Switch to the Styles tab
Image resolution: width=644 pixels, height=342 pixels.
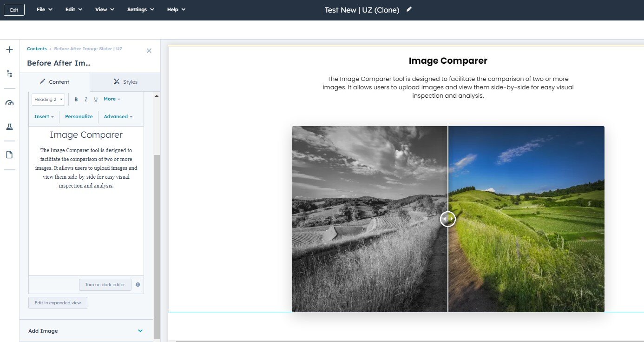125,82
